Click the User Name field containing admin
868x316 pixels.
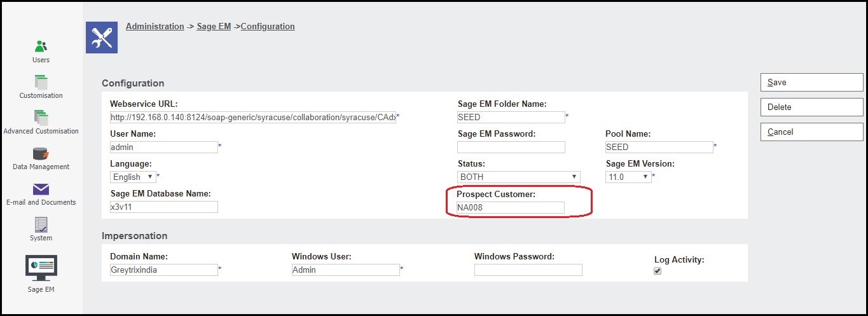(164, 147)
